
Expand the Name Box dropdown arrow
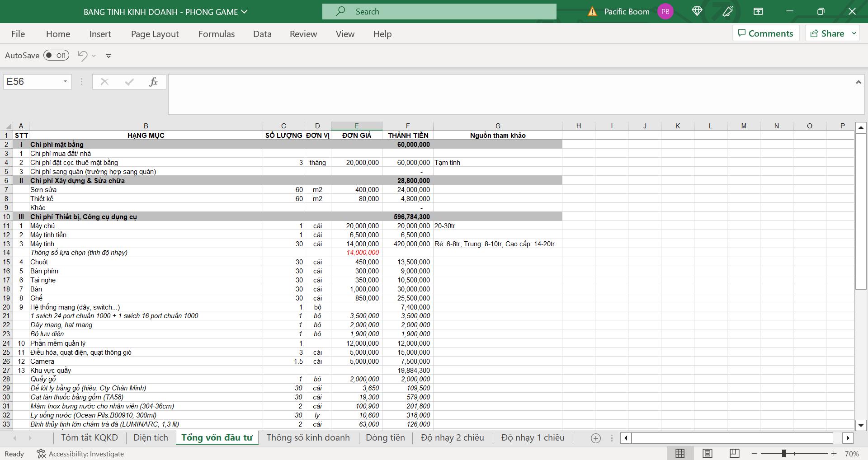[65, 82]
